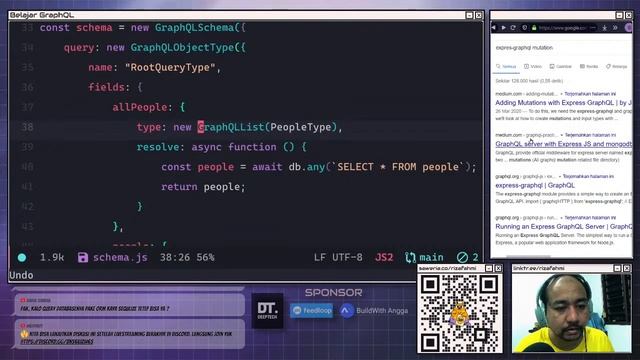640x360 pixels.
Task: Click the 1.9k buffer size indicator
Action: click(52, 258)
